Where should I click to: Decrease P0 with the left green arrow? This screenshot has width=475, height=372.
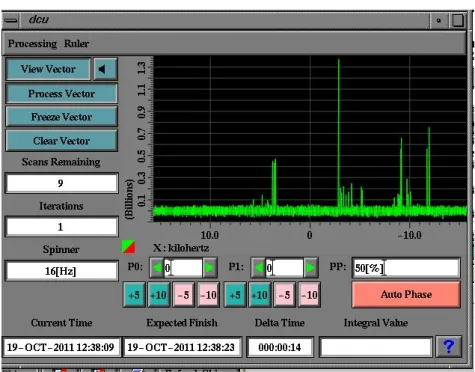pos(156,268)
